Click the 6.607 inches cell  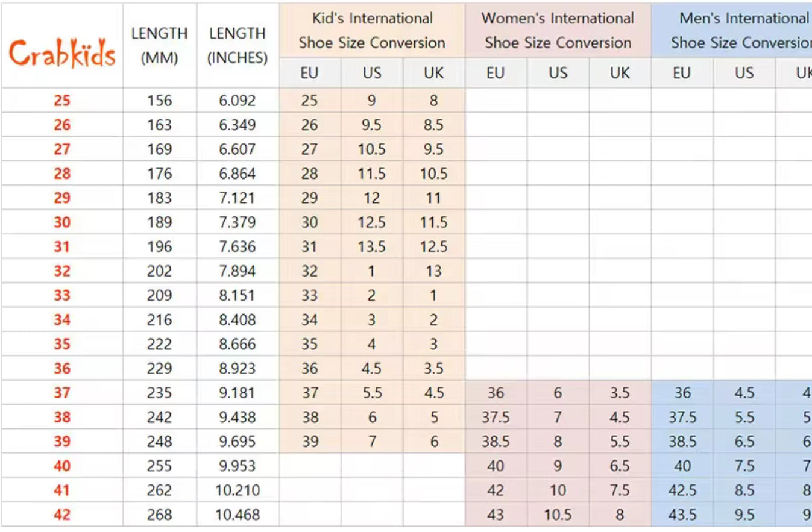pyautogui.click(x=238, y=149)
